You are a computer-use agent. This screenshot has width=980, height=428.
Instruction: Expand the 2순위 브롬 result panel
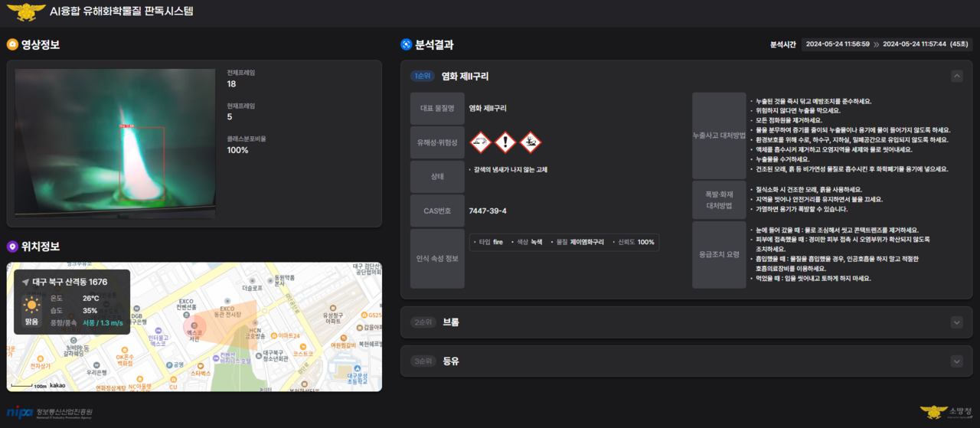point(956,322)
